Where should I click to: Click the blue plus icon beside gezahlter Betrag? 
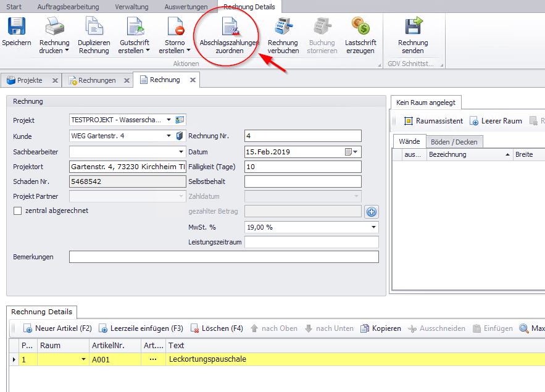click(x=371, y=212)
